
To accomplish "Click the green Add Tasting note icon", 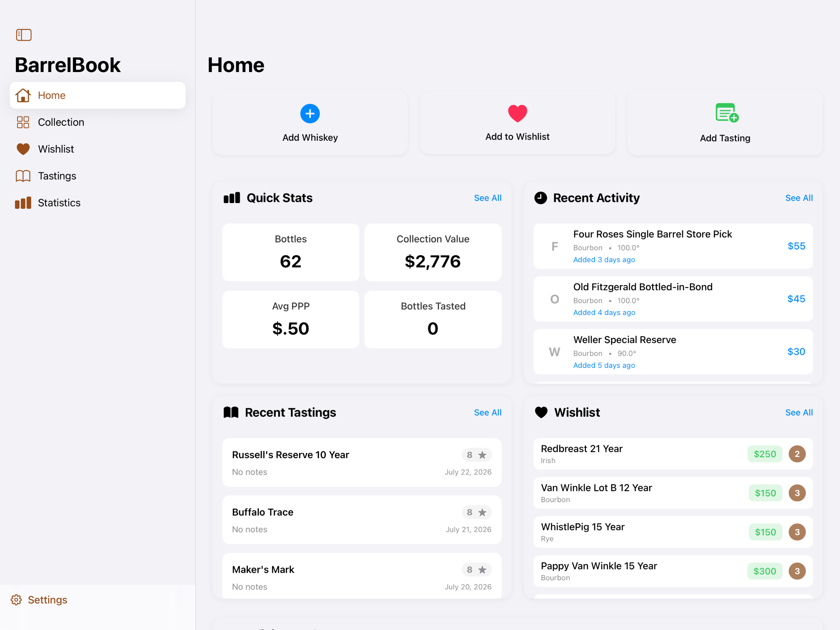I will coord(727,113).
